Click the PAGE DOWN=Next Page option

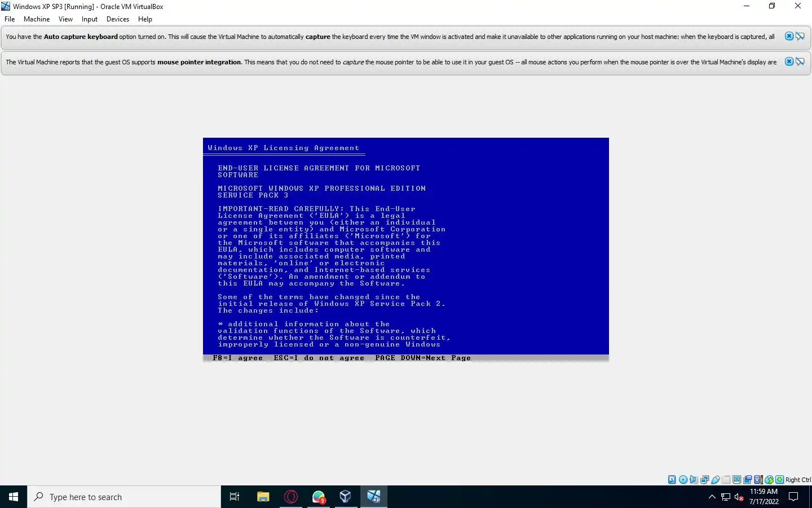[423, 358]
